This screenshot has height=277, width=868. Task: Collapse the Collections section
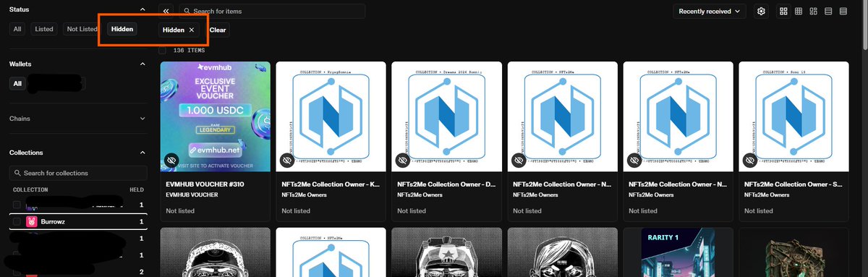pos(142,153)
